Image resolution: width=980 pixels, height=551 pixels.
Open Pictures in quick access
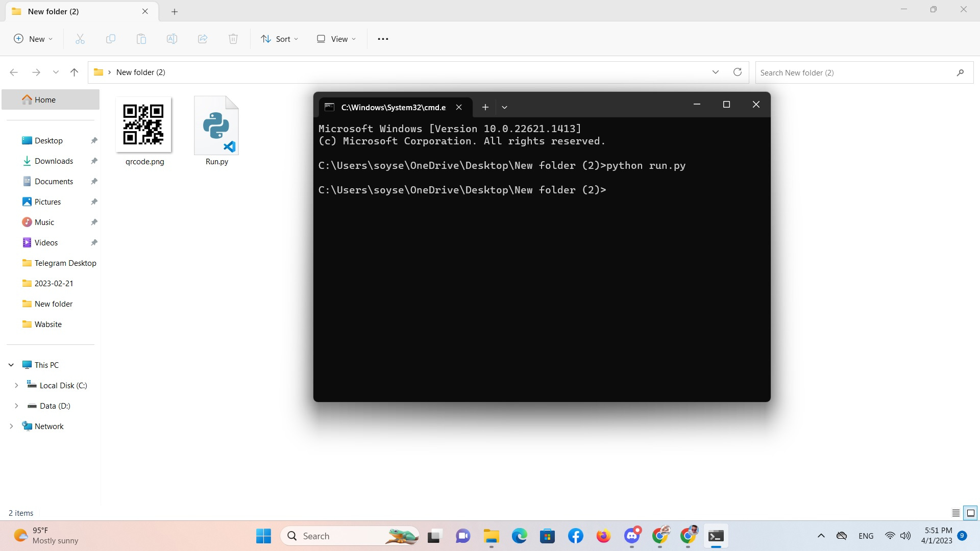(47, 202)
